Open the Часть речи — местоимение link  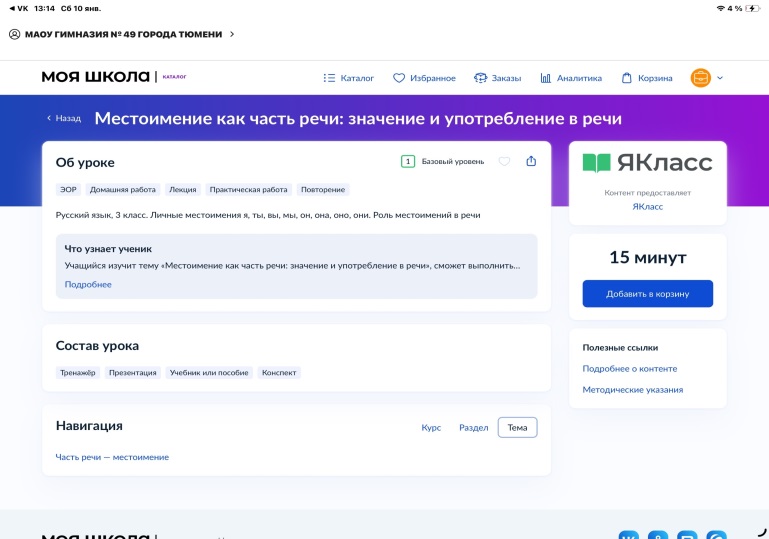[x=112, y=457]
